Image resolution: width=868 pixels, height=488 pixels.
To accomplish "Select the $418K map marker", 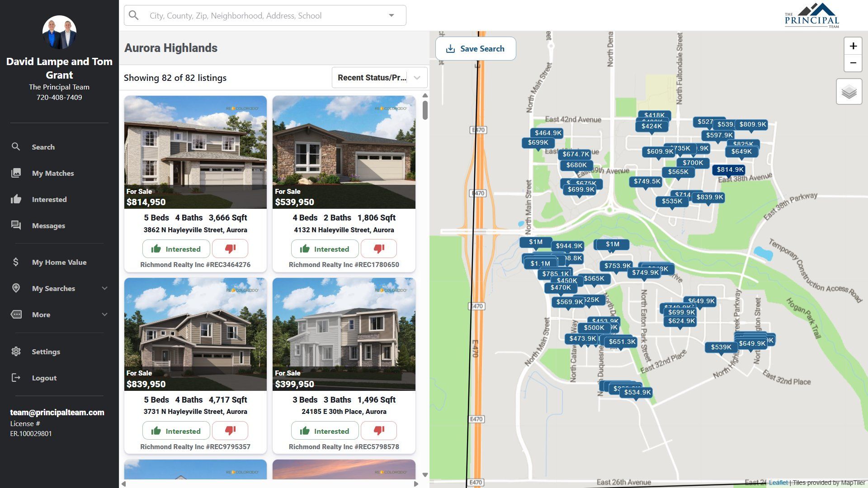I will click(x=654, y=115).
